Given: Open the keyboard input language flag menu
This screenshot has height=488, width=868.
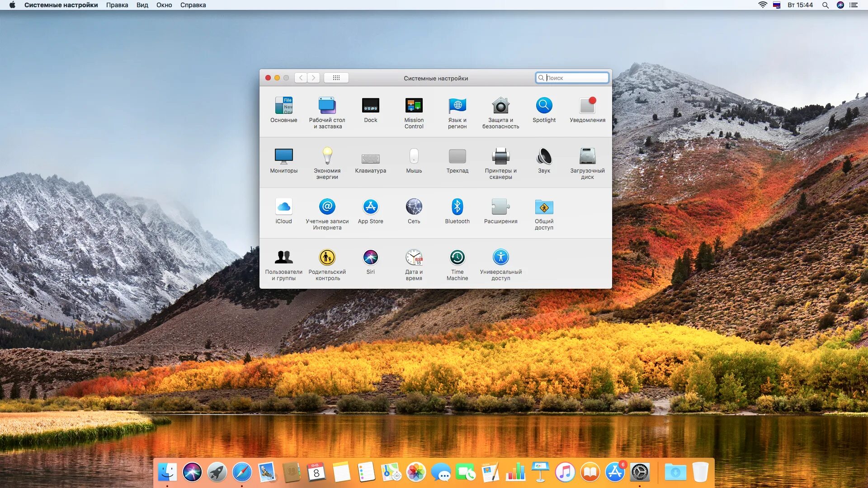Looking at the screenshot, I should [777, 5].
